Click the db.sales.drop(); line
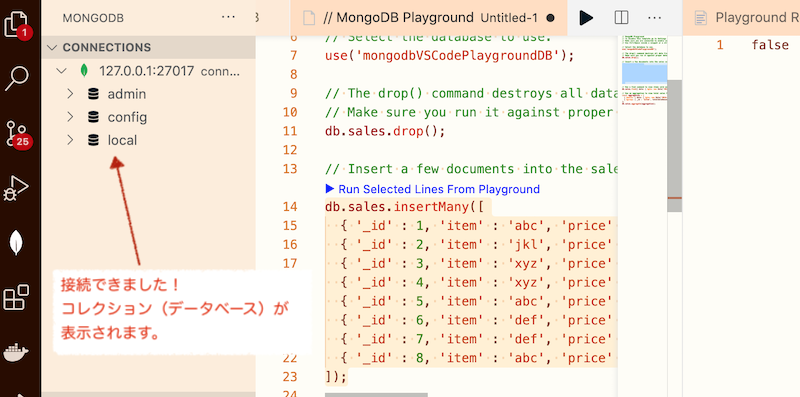800x397 pixels. click(385, 131)
